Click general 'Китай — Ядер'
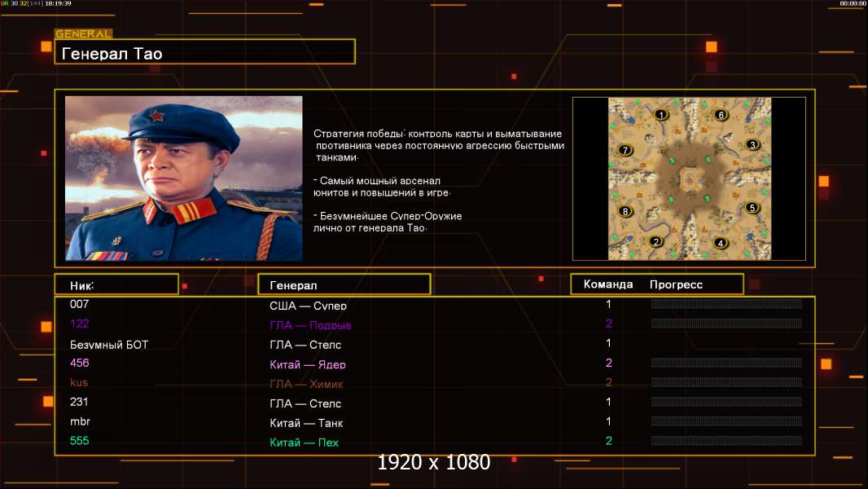The width and height of the screenshot is (868, 489). pos(307,364)
